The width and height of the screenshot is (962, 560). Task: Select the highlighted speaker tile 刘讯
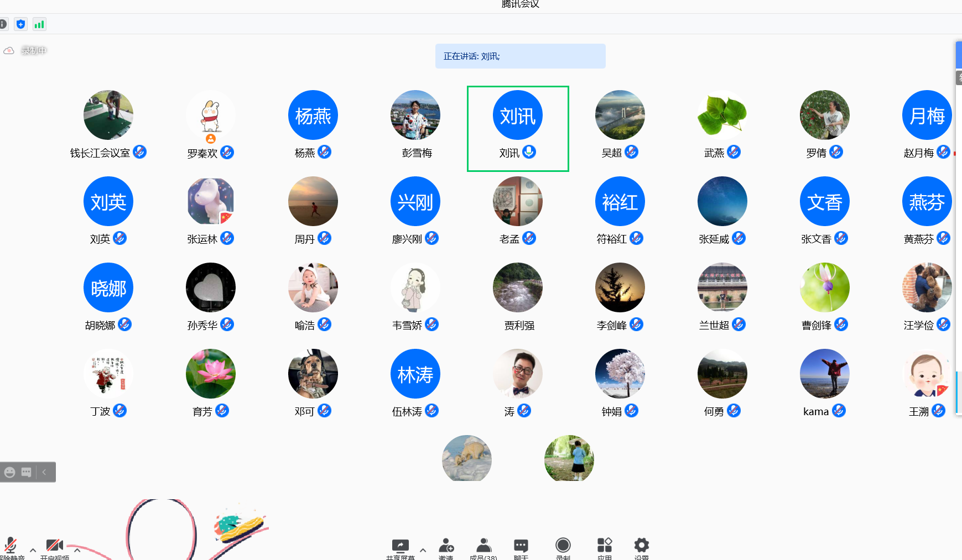[x=517, y=128]
